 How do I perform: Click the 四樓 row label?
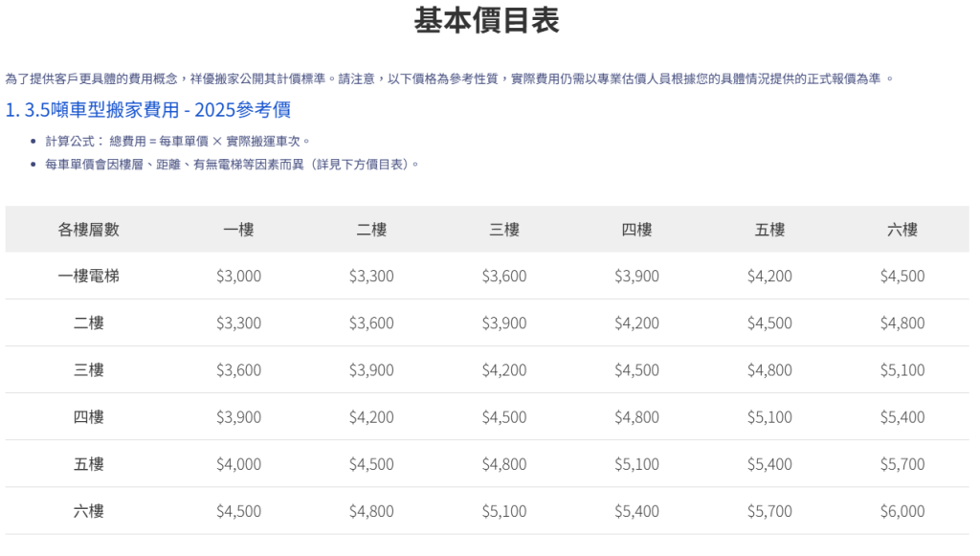coord(89,417)
